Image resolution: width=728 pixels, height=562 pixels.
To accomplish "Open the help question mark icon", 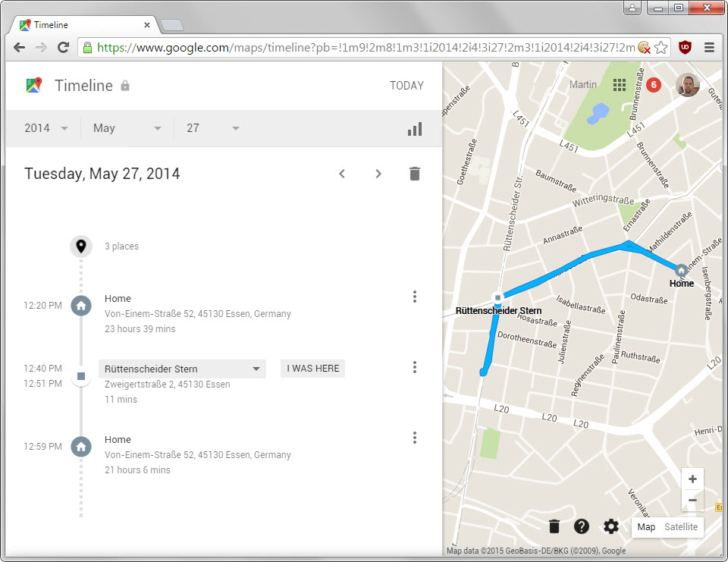I will (x=582, y=526).
